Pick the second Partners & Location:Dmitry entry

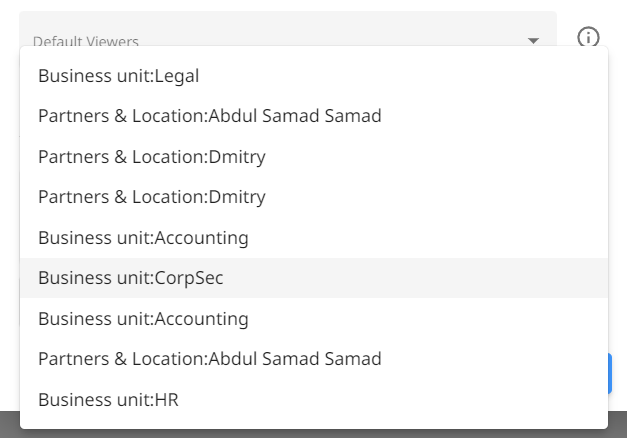(314, 197)
